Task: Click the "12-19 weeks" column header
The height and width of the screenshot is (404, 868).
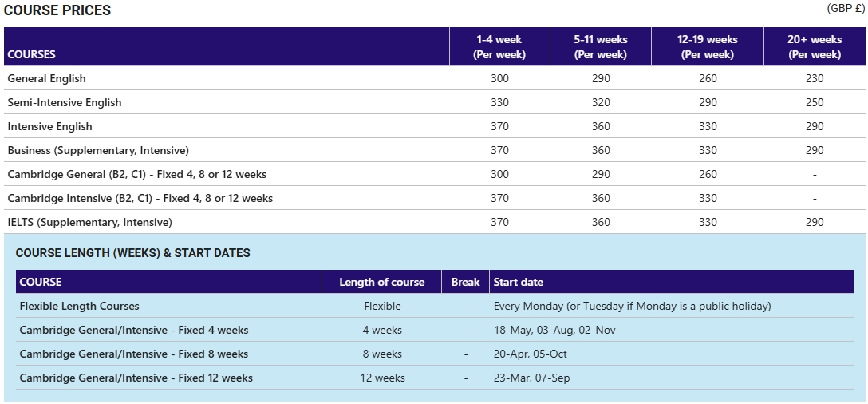Action: tap(708, 47)
